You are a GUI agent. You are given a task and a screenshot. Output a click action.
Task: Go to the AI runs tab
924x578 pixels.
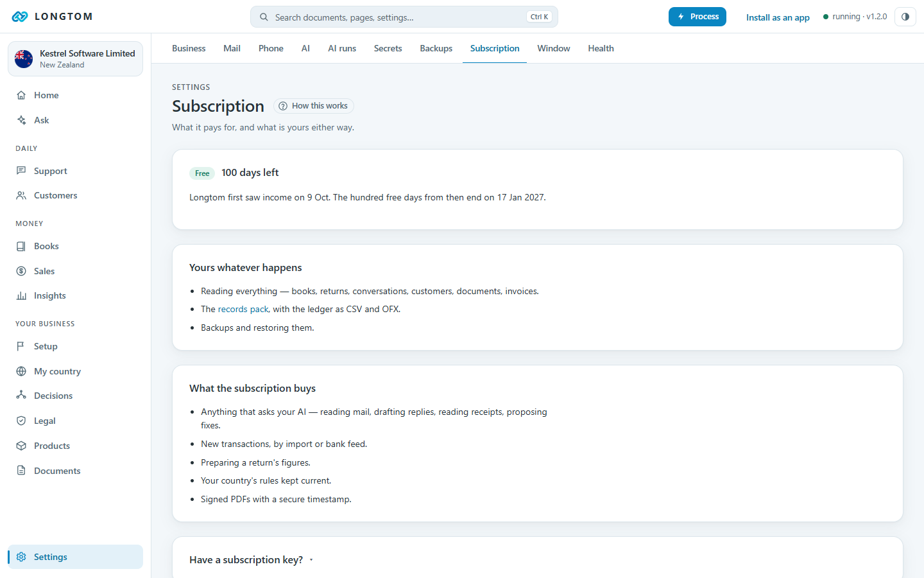pyautogui.click(x=342, y=48)
